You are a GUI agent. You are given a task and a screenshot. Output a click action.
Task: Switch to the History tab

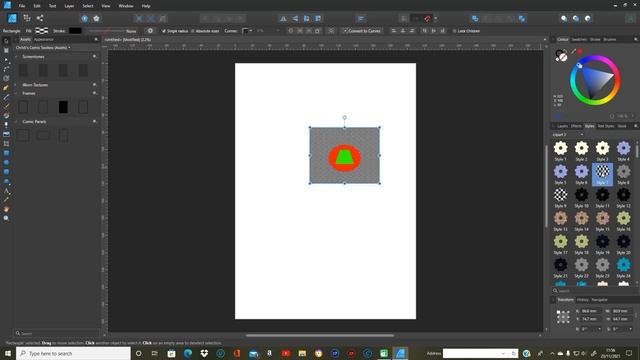(x=582, y=300)
